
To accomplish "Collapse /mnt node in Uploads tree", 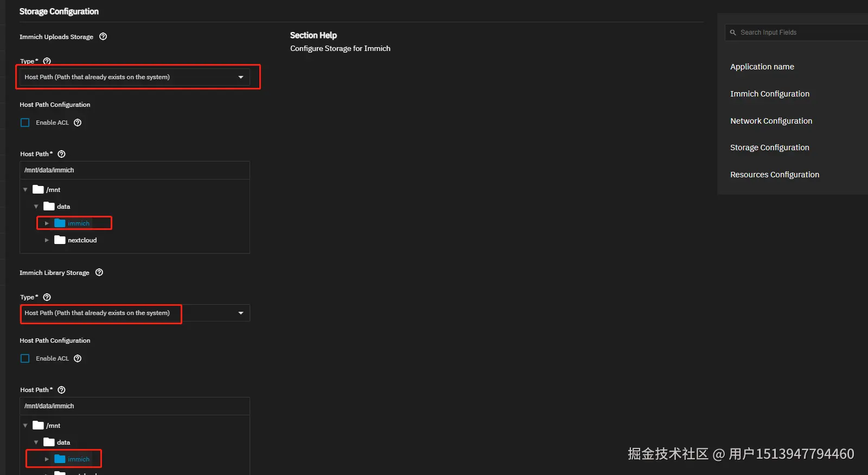I will point(25,190).
